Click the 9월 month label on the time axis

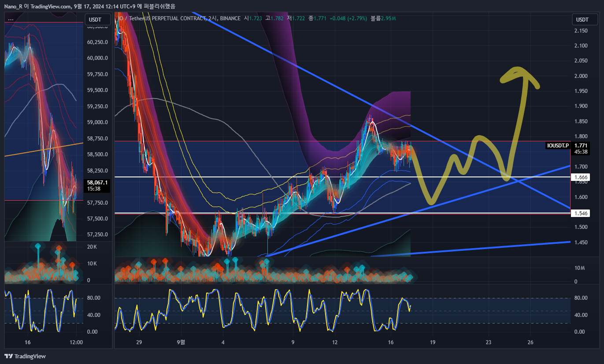pos(181,342)
